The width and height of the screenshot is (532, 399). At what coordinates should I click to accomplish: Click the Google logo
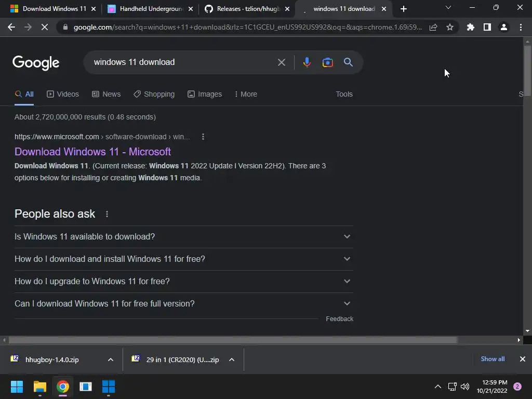pyautogui.click(x=36, y=63)
